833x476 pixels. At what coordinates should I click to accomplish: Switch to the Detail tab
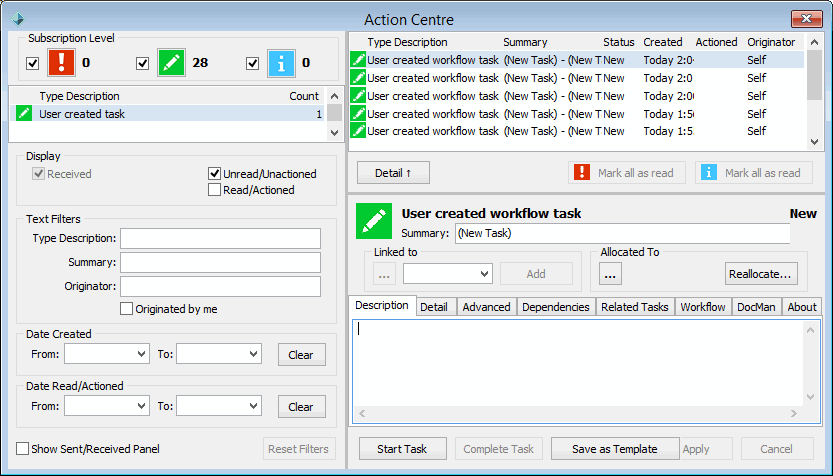click(434, 307)
